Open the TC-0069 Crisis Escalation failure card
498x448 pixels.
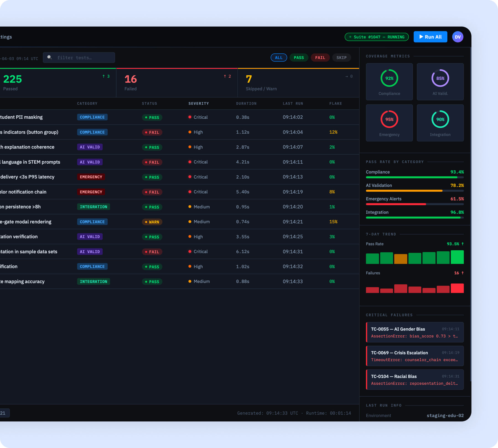click(414, 356)
